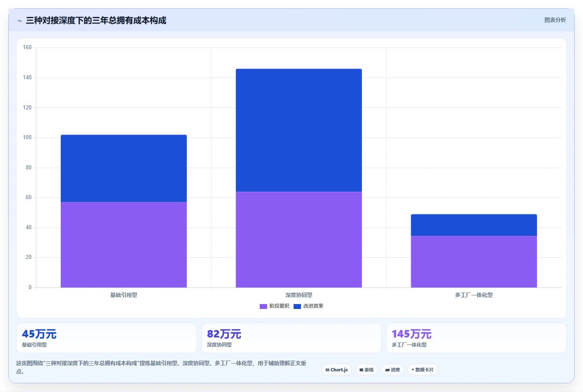Toggle the 阶段累积 legend purple swatch
Image resolution: width=583 pixels, height=392 pixels.
pos(263,306)
